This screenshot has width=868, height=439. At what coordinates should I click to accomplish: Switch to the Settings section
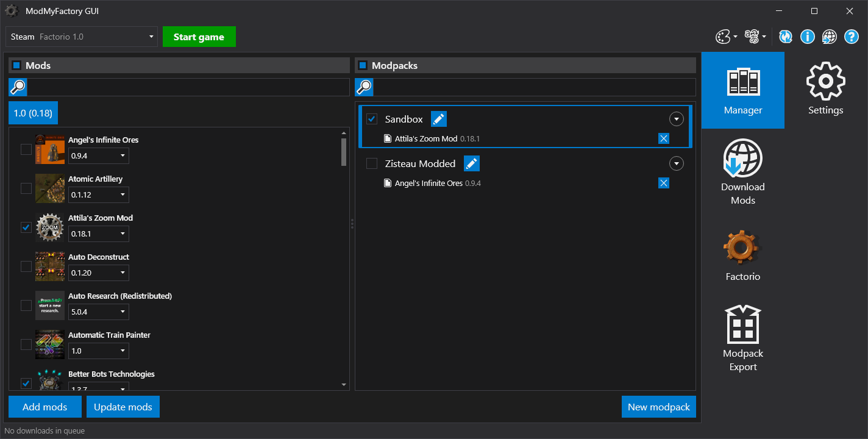(825, 90)
